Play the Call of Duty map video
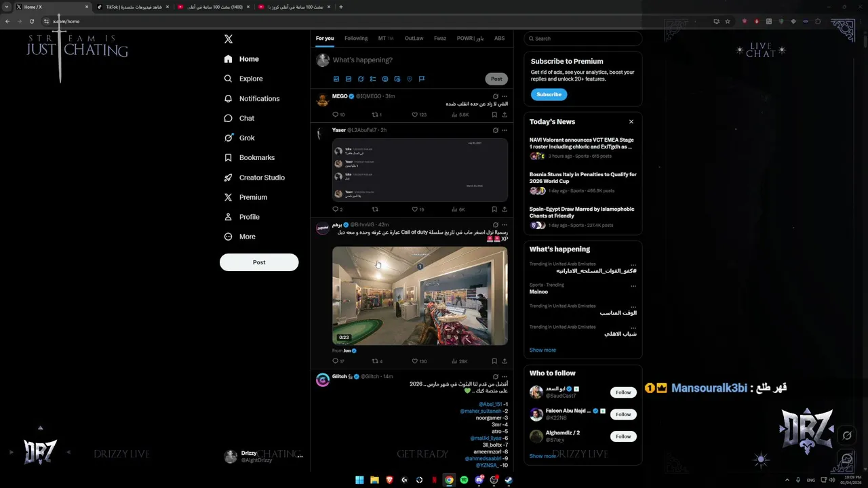 click(420, 296)
